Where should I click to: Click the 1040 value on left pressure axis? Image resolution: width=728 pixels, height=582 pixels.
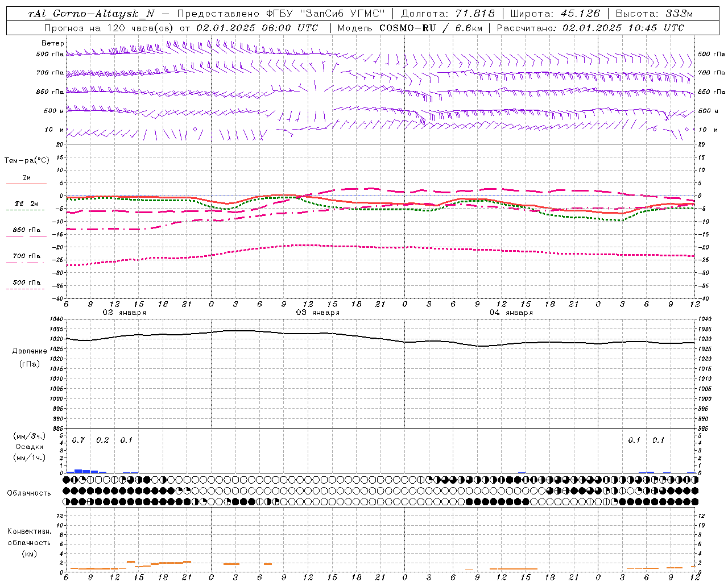coord(56,319)
